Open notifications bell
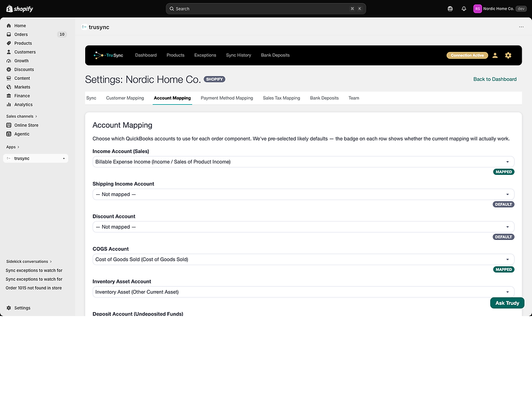532x393 pixels. 464,9
